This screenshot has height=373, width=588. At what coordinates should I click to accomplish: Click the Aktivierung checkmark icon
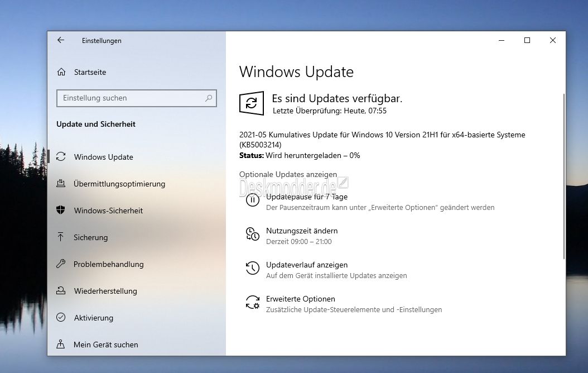[61, 318]
